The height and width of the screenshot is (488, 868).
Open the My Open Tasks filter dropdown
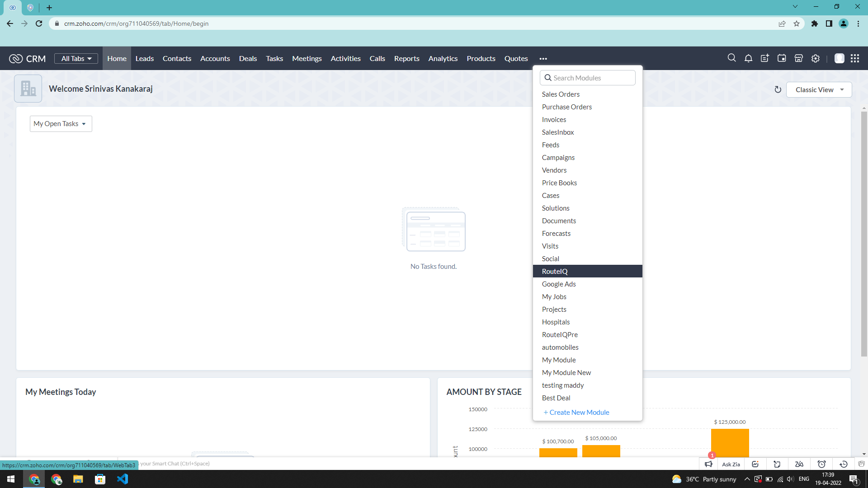61,124
